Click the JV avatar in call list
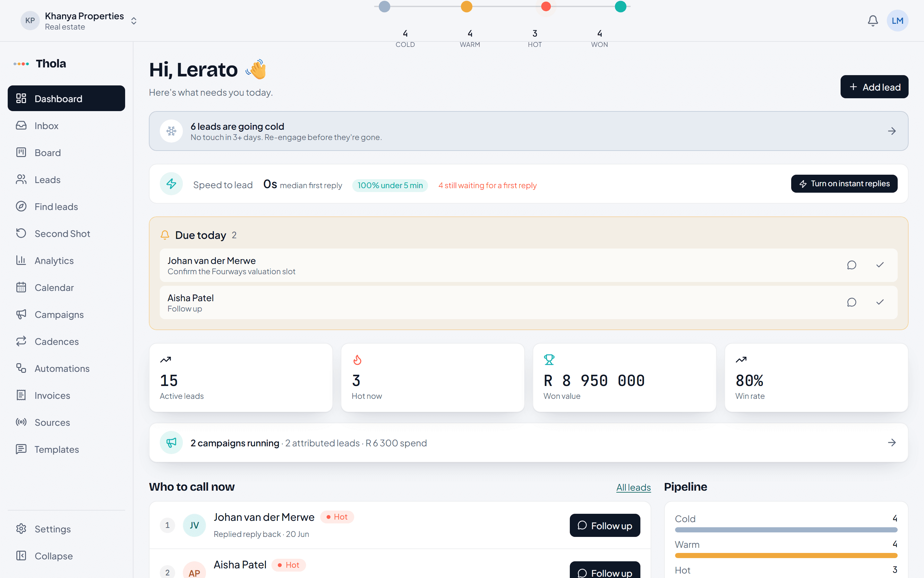924x578 pixels. tap(194, 525)
